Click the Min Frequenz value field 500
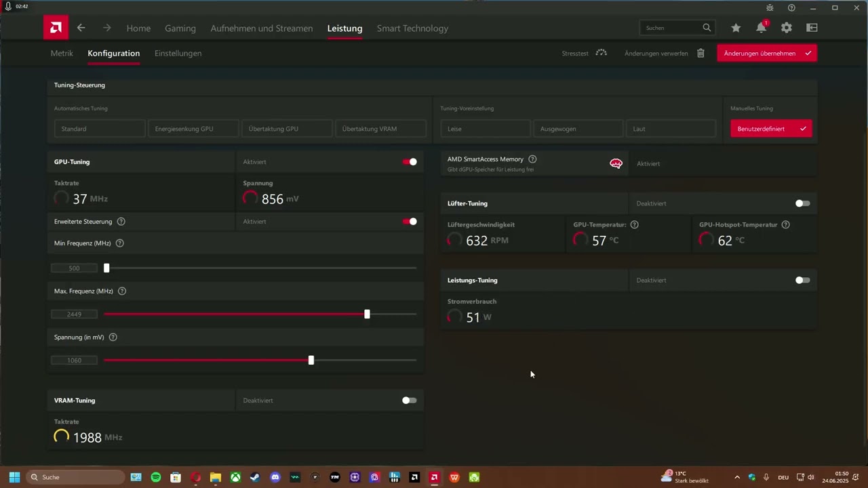868x488 pixels. tap(75, 268)
